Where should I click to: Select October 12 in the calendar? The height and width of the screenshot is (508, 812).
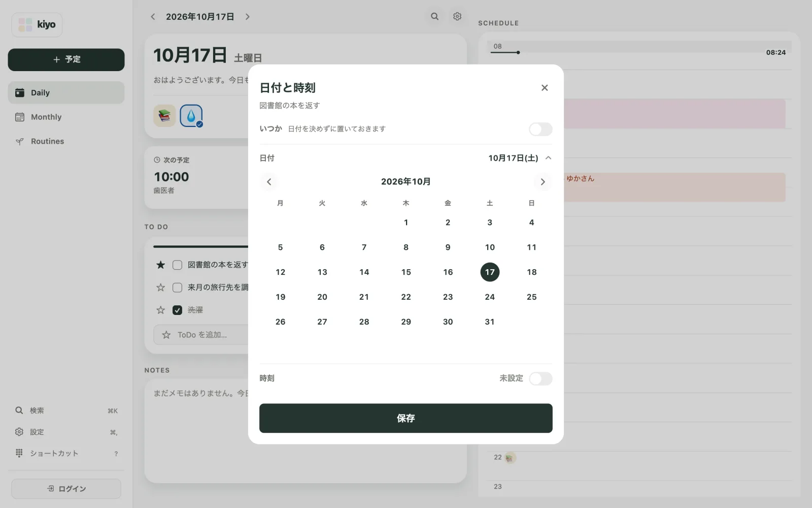point(280,272)
